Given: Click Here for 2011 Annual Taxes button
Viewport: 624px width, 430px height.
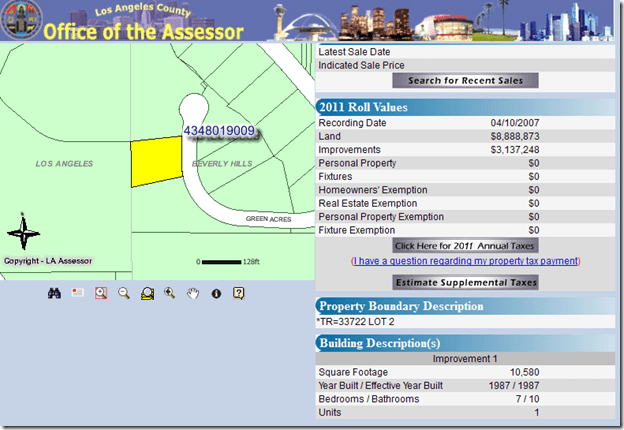Looking at the screenshot, I should click(465, 245).
